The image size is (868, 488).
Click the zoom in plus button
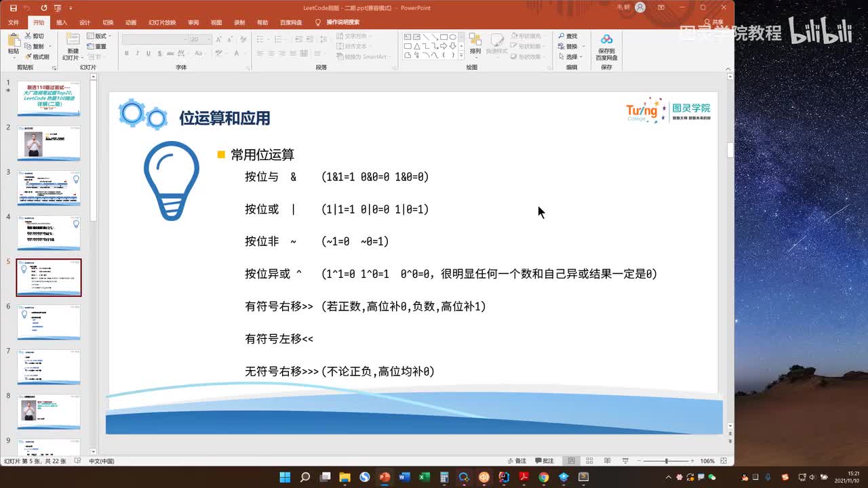coord(693,461)
